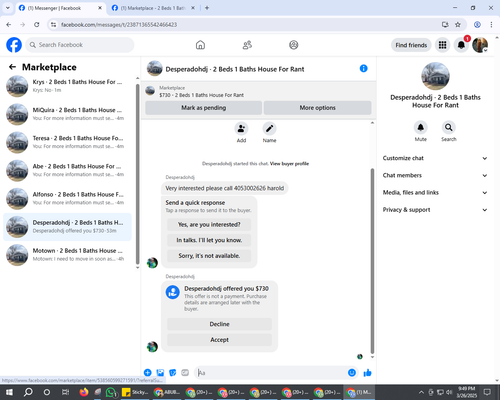Edit chat name with pencil icon
Viewport: 500px width, 400px height.
[x=269, y=129]
